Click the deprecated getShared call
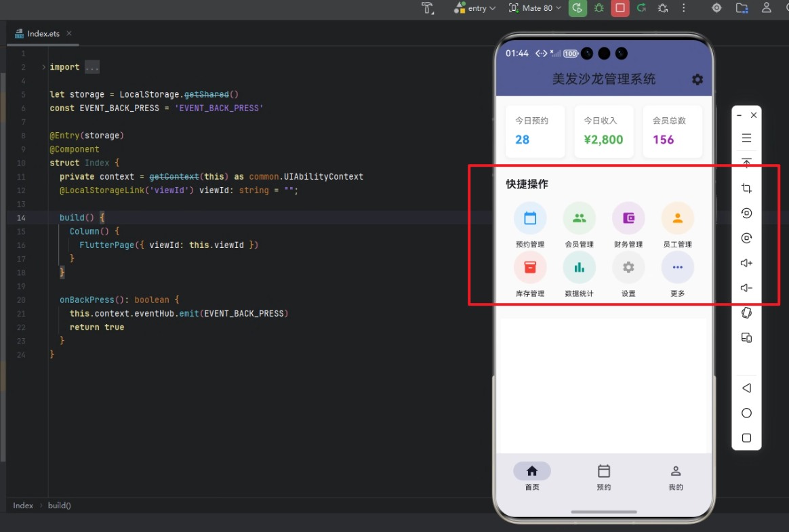Image resolution: width=789 pixels, height=532 pixels. [x=206, y=95]
